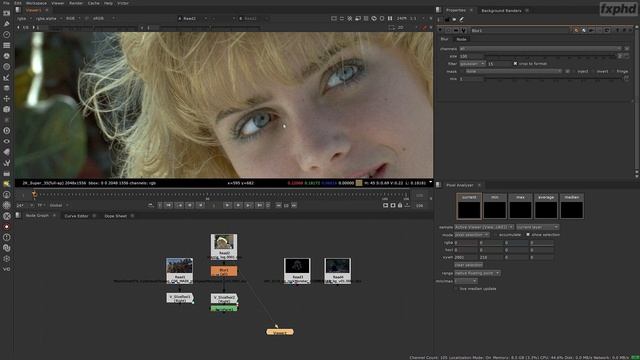
Task: Select the average color swatch box
Action: (x=546, y=206)
